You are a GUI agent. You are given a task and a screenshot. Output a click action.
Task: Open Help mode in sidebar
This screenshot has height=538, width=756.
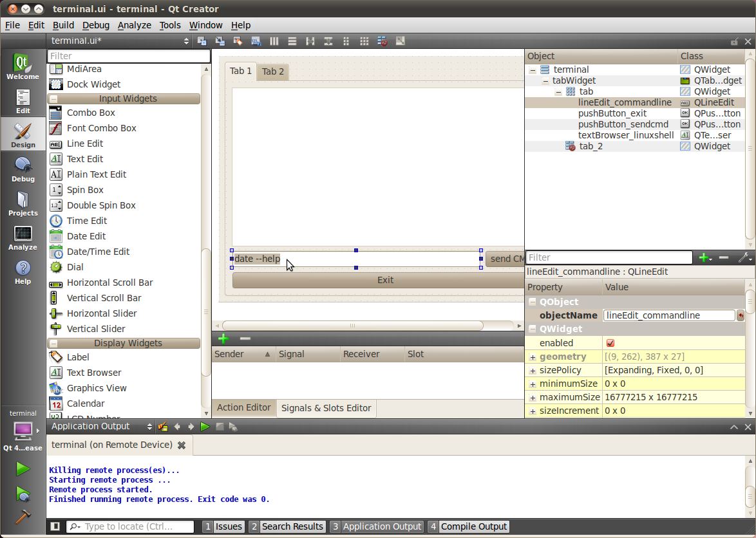23,272
